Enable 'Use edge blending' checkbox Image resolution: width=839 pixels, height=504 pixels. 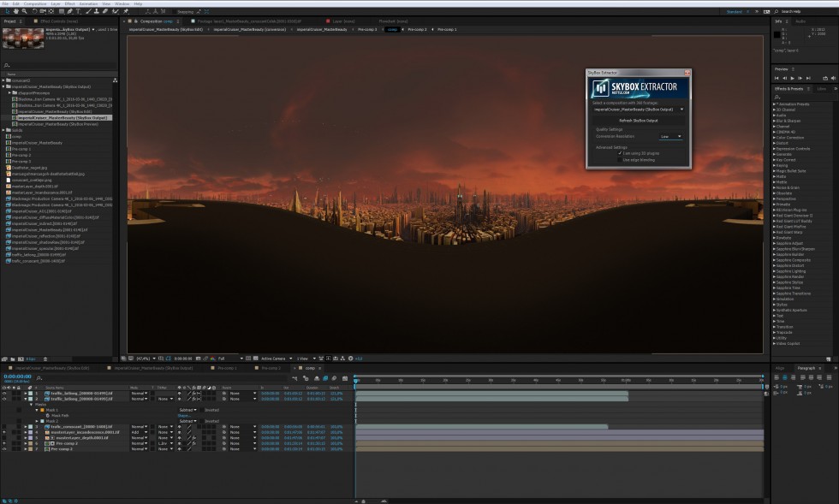(622, 159)
